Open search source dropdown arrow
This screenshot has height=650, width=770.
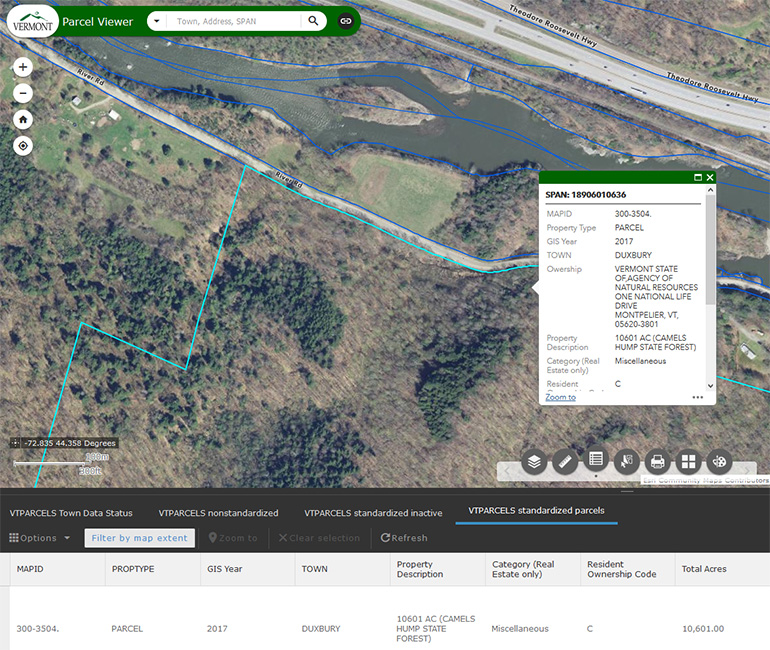[157, 21]
